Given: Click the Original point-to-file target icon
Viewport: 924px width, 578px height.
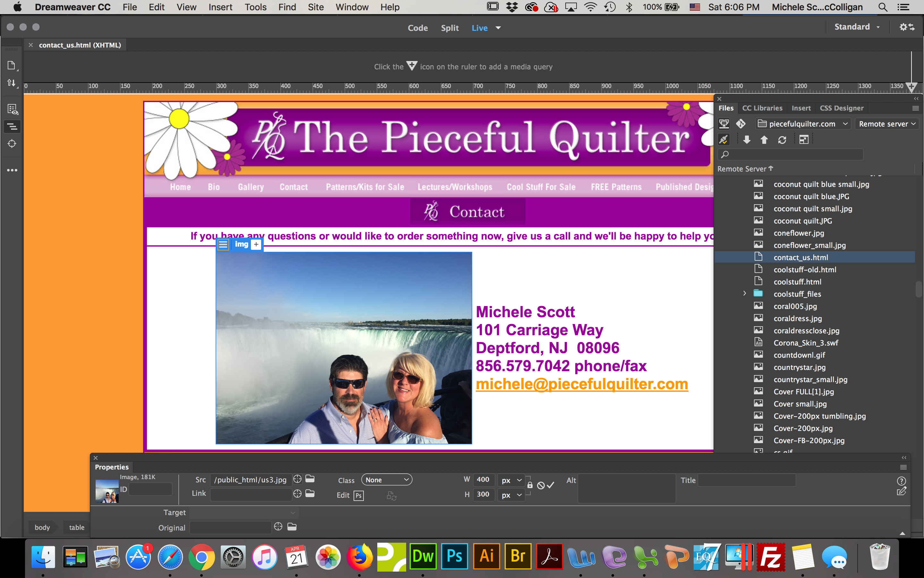Looking at the screenshot, I should coord(278,527).
